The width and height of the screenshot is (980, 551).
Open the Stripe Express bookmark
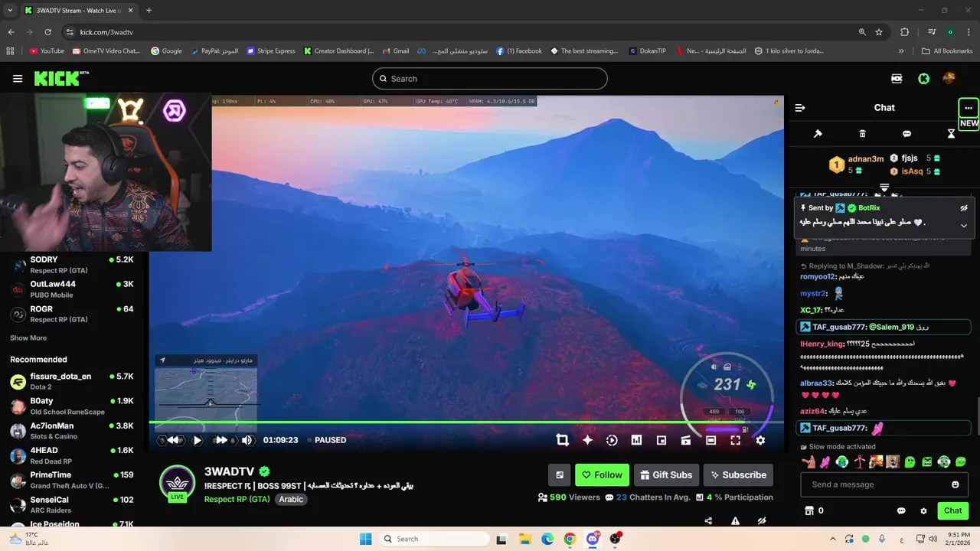tap(270, 51)
